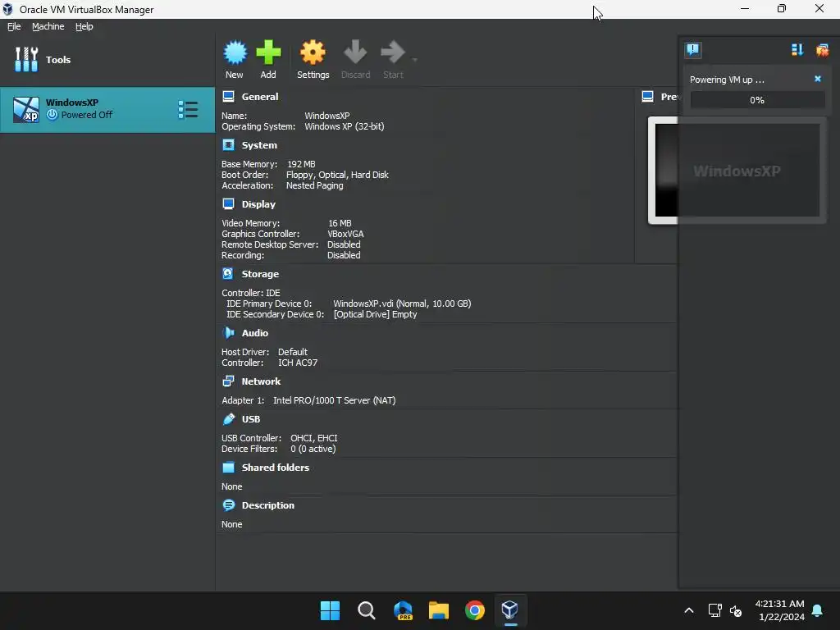
Task: Click the Description section speech icon
Action: coord(228,504)
